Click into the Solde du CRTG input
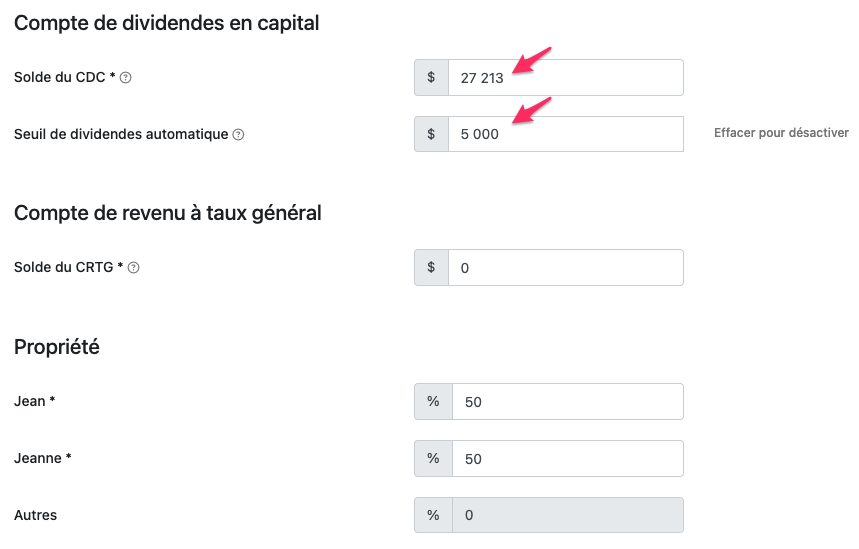Viewport: 859px width, 549px height. tap(566, 267)
